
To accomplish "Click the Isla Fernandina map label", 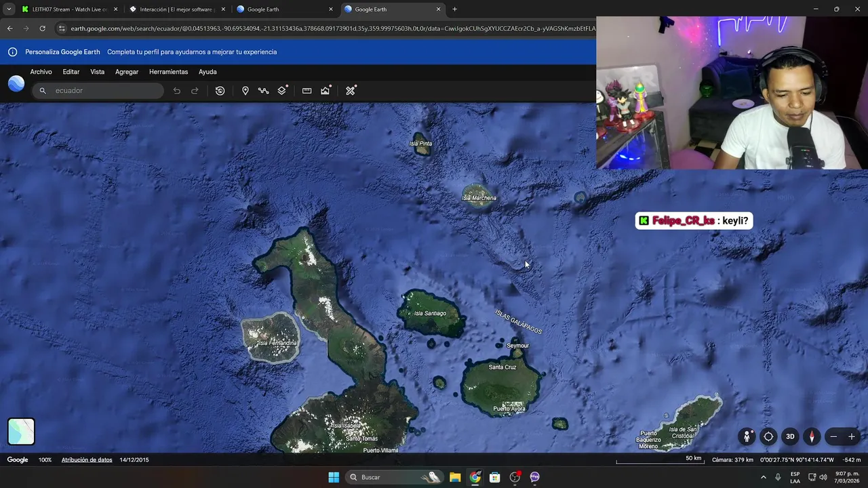I will (x=277, y=343).
